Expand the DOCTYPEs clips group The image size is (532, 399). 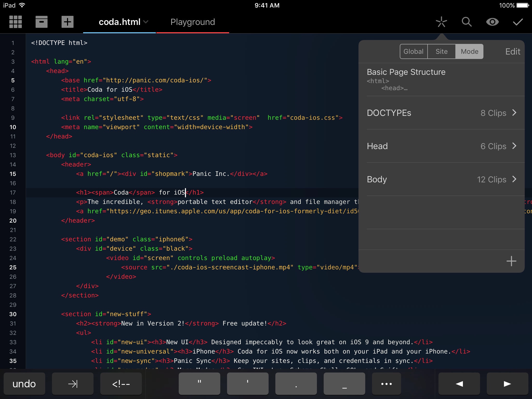pos(442,113)
